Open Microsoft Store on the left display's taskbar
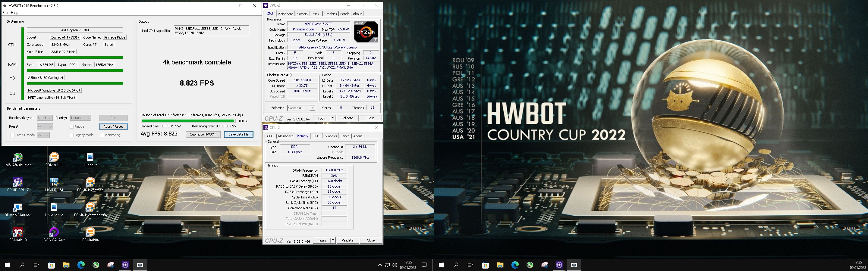 [x=51, y=265]
